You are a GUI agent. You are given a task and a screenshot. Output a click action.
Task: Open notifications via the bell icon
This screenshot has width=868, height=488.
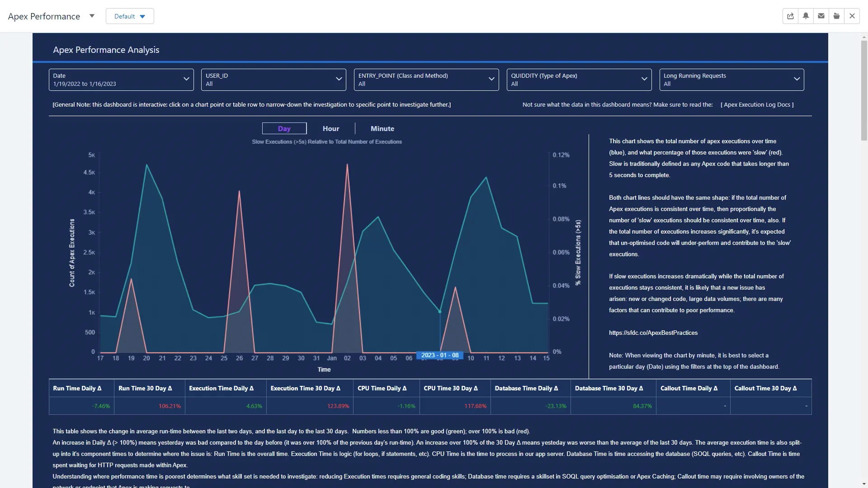coord(806,16)
